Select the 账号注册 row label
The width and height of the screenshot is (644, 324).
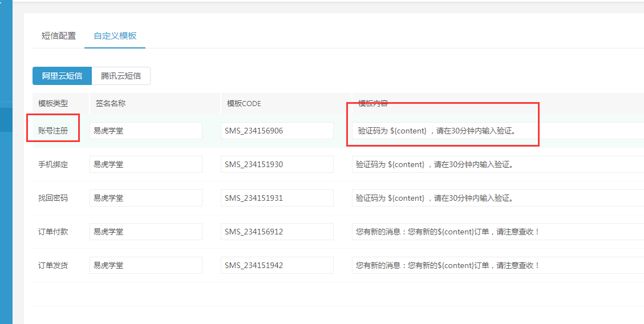[x=53, y=131]
